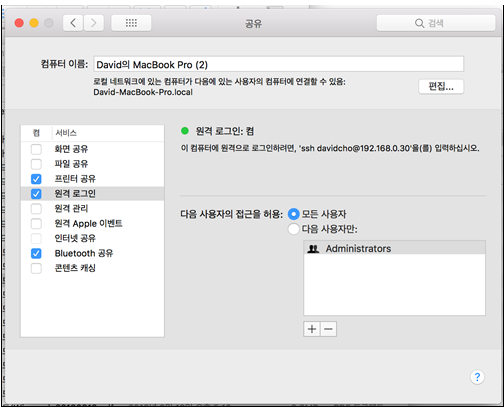This screenshot has width=504, height=409.
Task: Click the 인터넷 공유 checkbox
Action: 36,239
